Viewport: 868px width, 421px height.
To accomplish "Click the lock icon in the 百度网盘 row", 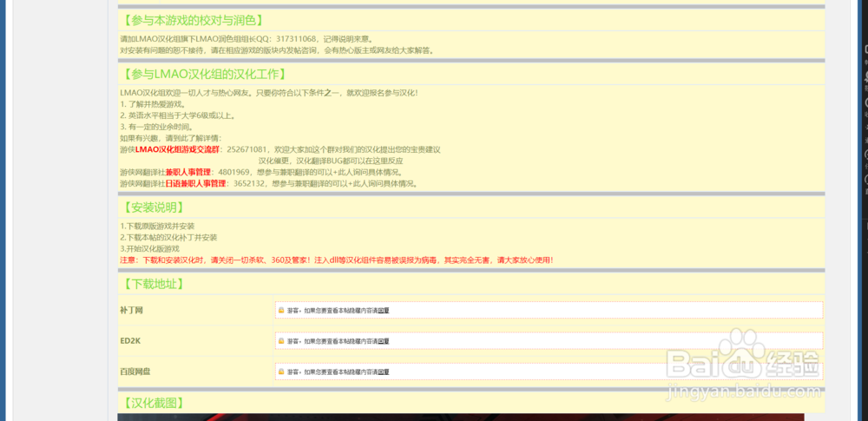I will (281, 372).
